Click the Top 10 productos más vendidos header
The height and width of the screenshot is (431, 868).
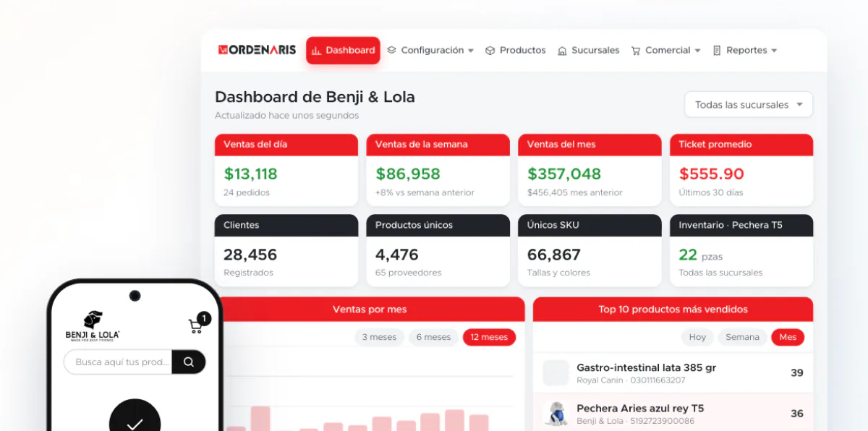click(673, 310)
